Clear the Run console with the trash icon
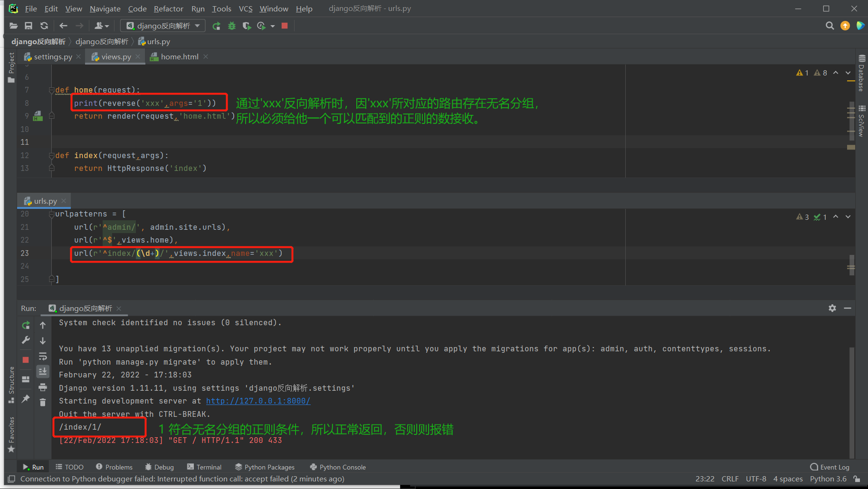 43,403
